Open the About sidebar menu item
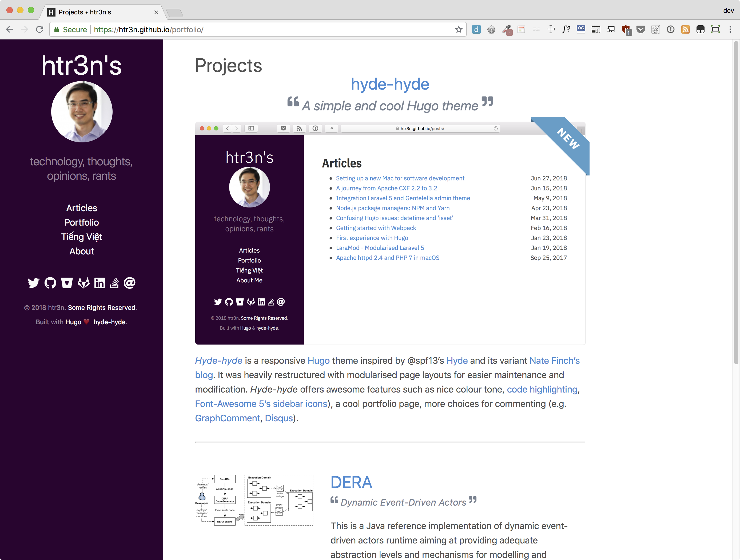Screen dimensions: 740x560 point(82,251)
